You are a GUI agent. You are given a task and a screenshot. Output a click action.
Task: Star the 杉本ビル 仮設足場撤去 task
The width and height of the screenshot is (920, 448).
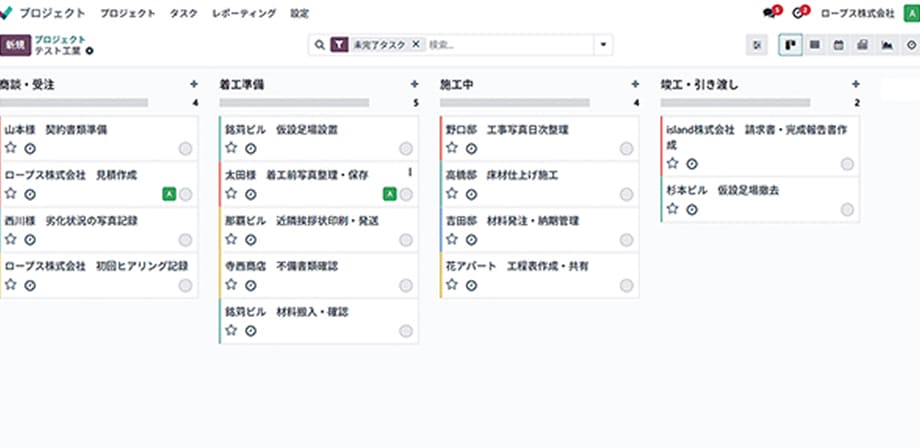pos(672,209)
